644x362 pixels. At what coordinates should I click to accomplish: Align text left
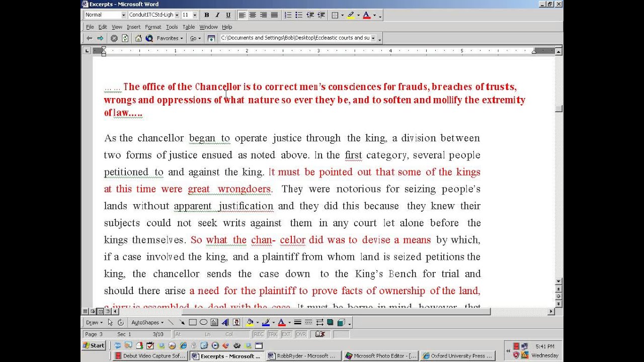tap(242, 15)
